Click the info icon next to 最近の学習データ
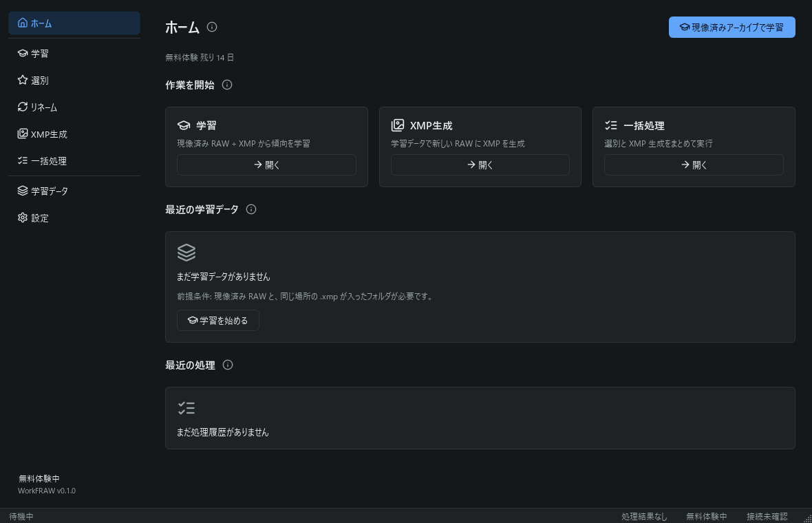 point(251,209)
